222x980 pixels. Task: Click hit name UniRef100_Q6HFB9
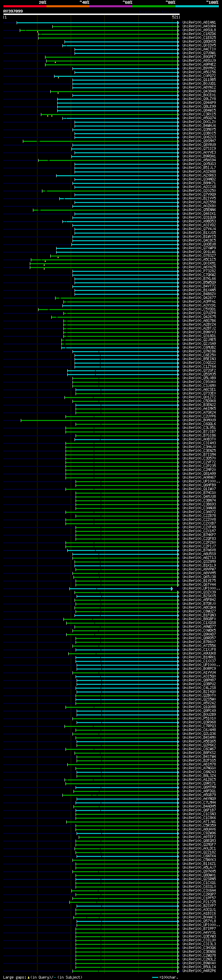[x=199, y=485]
